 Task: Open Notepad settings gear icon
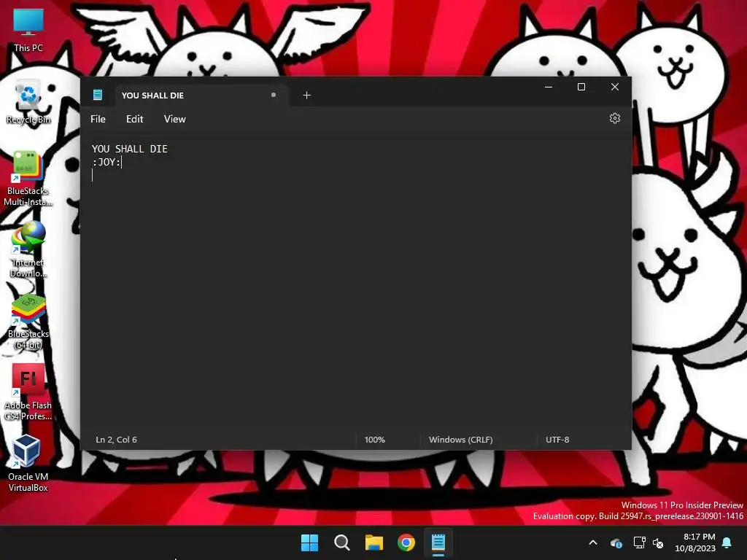(x=614, y=118)
